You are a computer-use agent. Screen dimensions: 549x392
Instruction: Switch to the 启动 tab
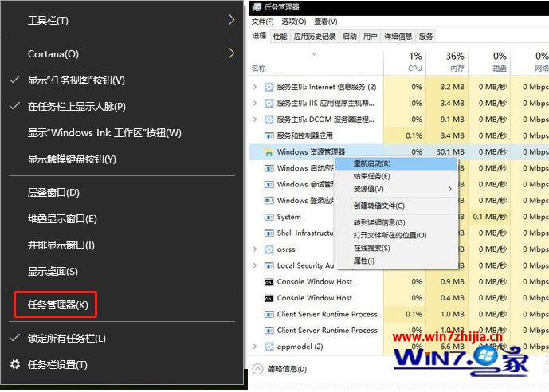click(350, 37)
